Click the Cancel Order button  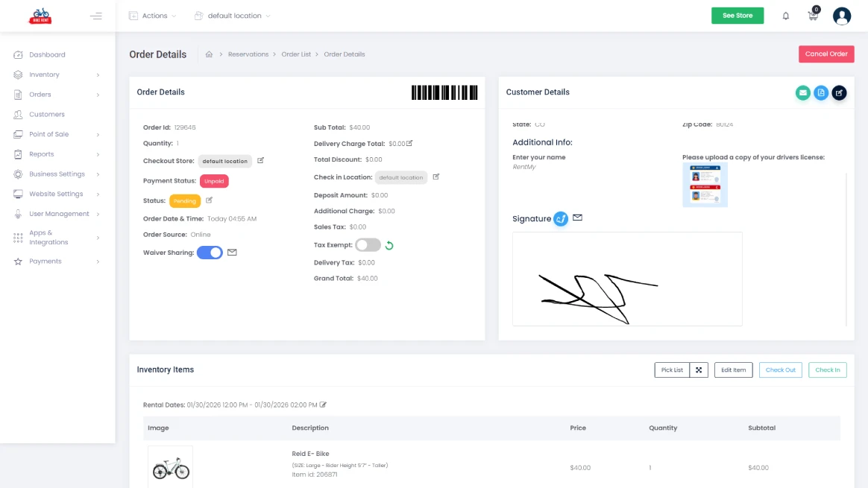click(826, 54)
